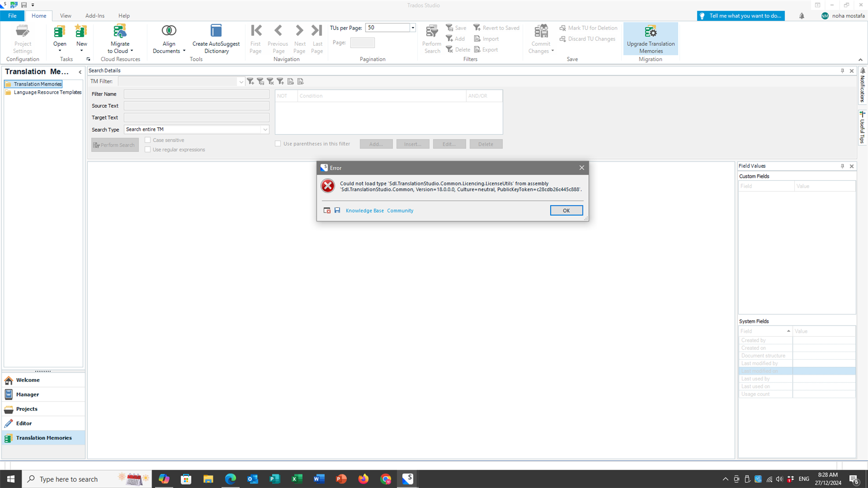Expand the New button dropdown arrow
Image resolution: width=868 pixels, height=488 pixels.
pos(81,51)
